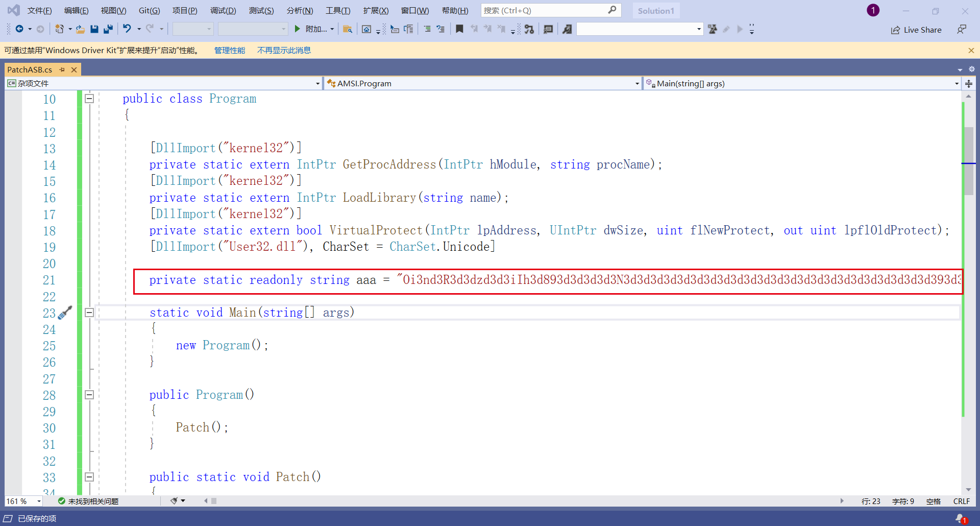The image size is (980, 526).
Task: Open the 161 % zoom level dropdown
Action: coord(39,501)
